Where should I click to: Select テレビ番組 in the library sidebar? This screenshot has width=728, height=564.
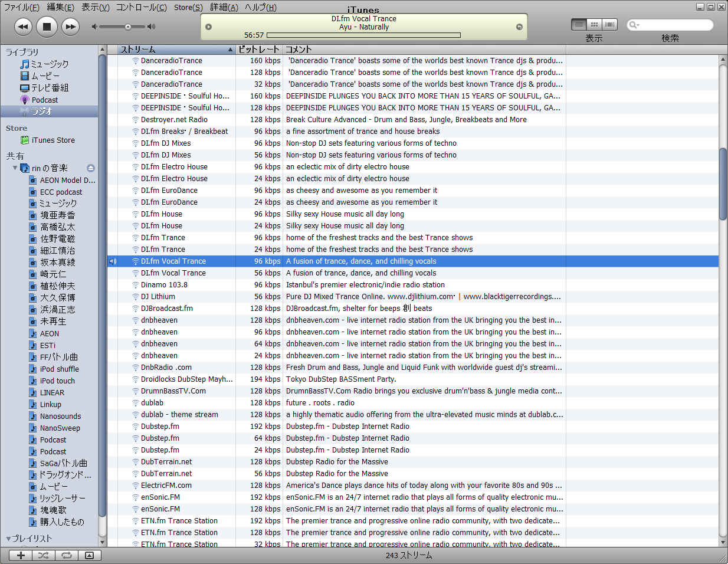(x=45, y=87)
